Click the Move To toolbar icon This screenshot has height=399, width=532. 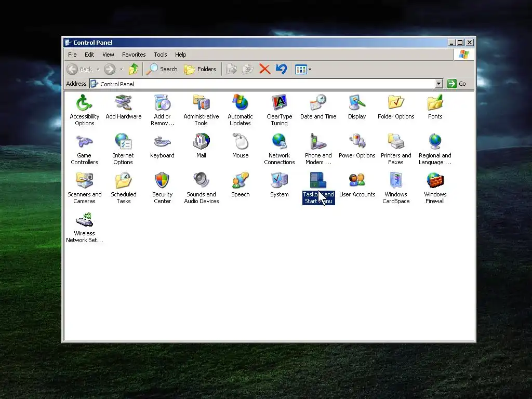tap(231, 69)
